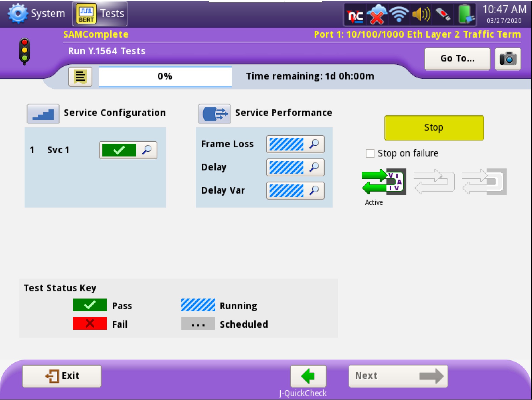Click the Service Configuration staircase icon
Screen dimensions: 532x400
tap(43, 114)
